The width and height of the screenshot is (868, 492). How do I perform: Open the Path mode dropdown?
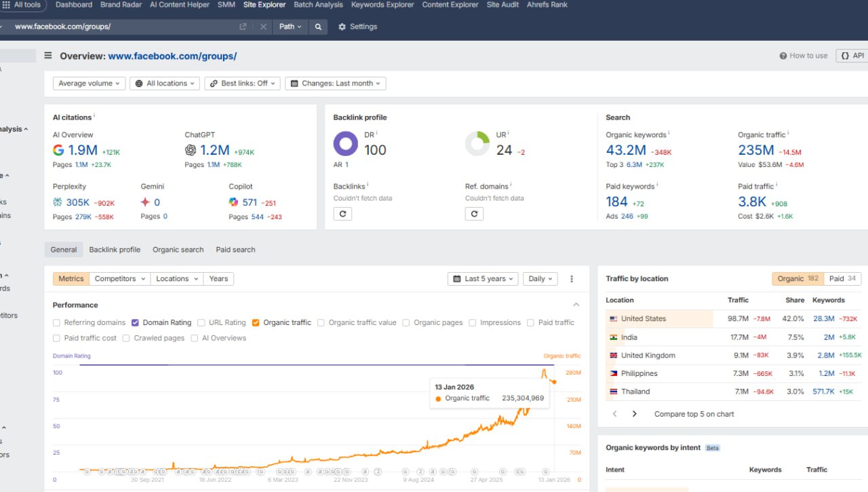coord(290,26)
